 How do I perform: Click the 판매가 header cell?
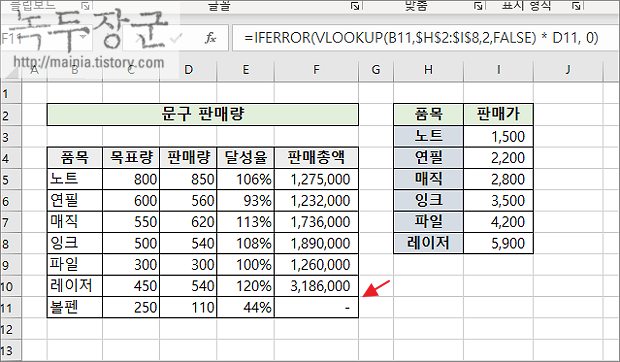click(x=498, y=115)
